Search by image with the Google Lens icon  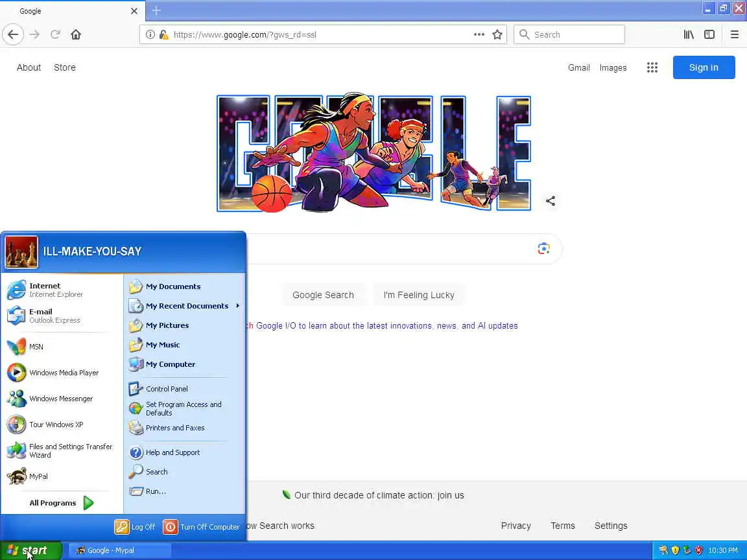543,249
